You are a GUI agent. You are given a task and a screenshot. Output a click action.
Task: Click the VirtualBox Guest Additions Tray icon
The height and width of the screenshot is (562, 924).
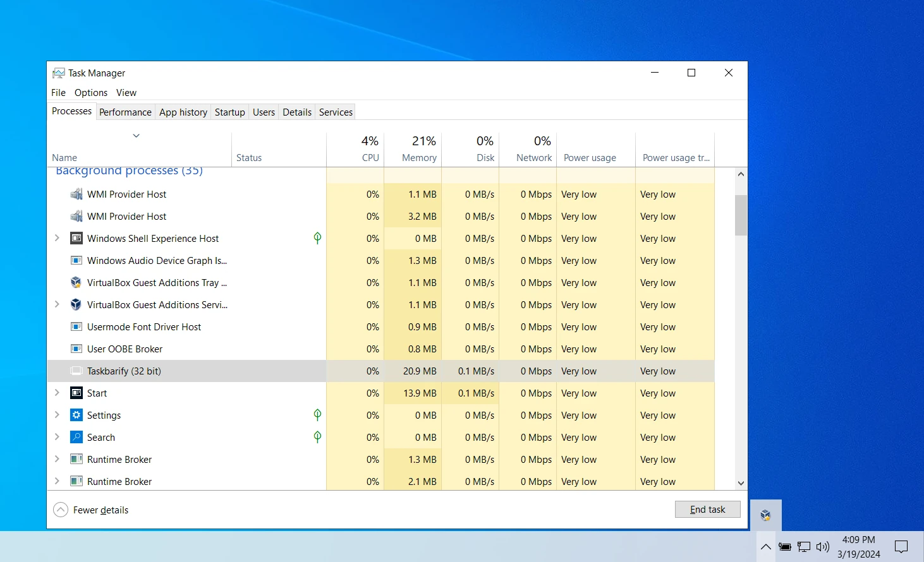(x=76, y=282)
